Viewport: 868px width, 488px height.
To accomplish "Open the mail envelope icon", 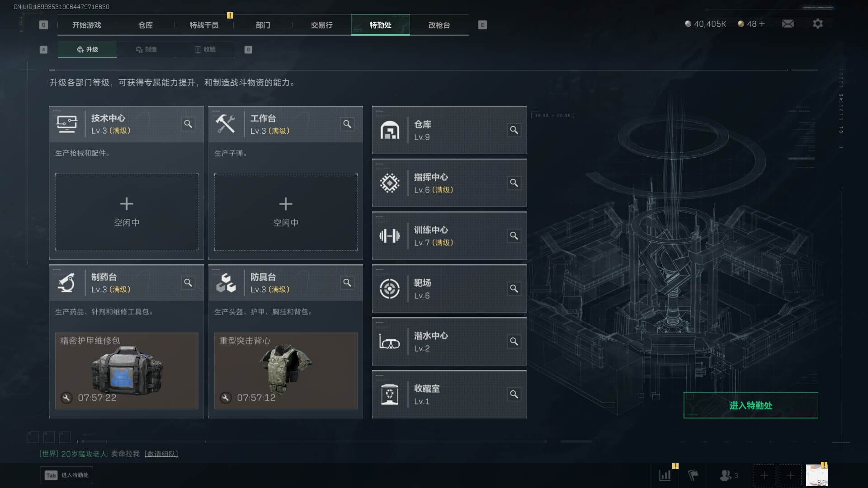I will [788, 23].
